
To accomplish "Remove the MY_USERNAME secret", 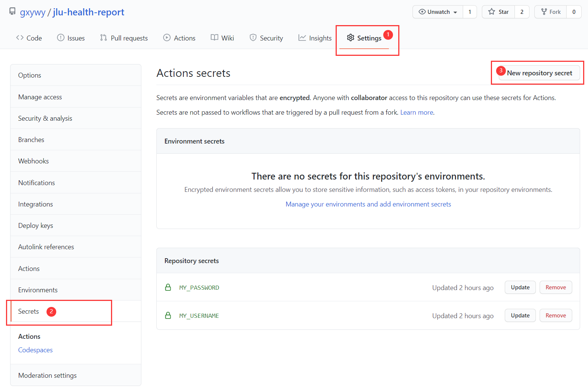I will pos(556,316).
